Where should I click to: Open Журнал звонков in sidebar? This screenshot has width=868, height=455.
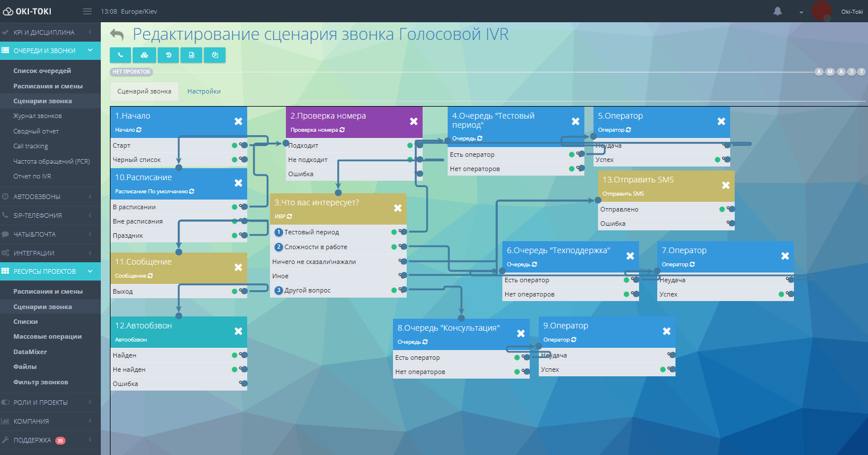click(x=38, y=116)
